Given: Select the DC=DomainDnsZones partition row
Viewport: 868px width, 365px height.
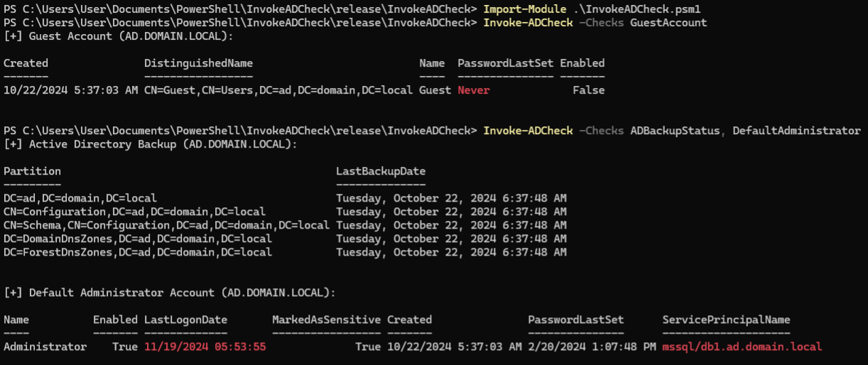Looking at the screenshot, I should click(x=138, y=239).
